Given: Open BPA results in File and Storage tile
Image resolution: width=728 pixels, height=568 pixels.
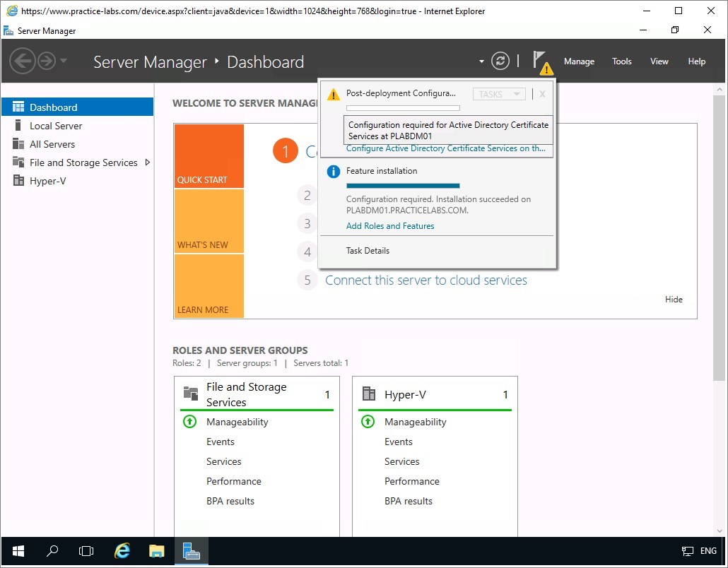Looking at the screenshot, I should [x=230, y=501].
